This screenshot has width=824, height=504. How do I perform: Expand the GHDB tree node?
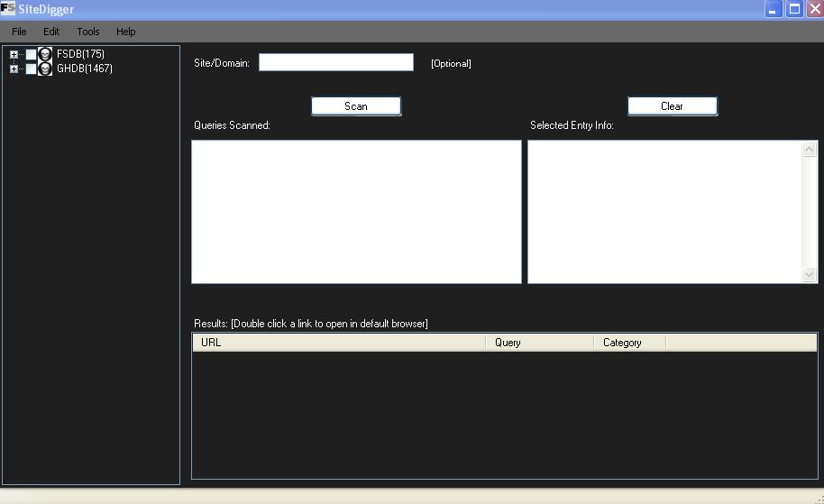point(14,69)
